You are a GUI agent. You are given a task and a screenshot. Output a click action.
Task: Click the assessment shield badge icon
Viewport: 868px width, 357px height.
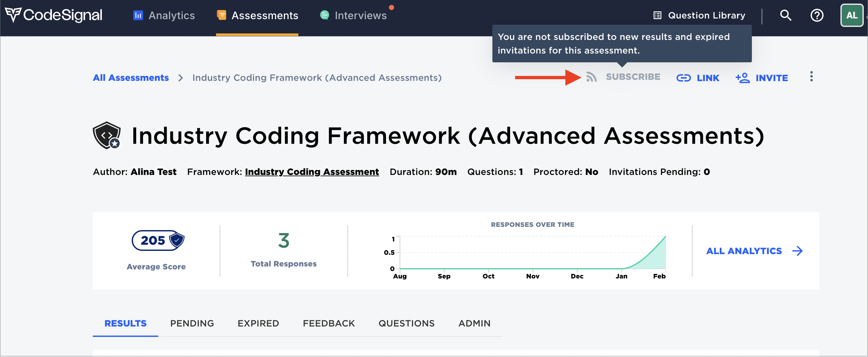click(x=107, y=136)
